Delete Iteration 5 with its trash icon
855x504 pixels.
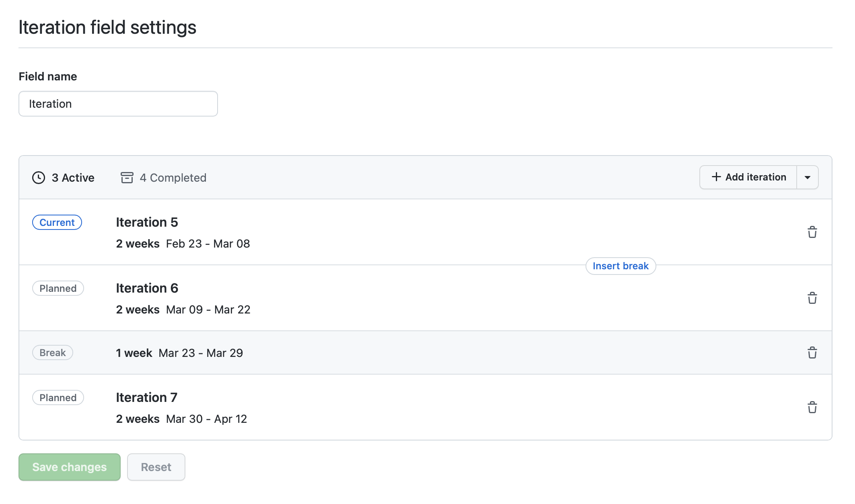pyautogui.click(x=812, y=232)
